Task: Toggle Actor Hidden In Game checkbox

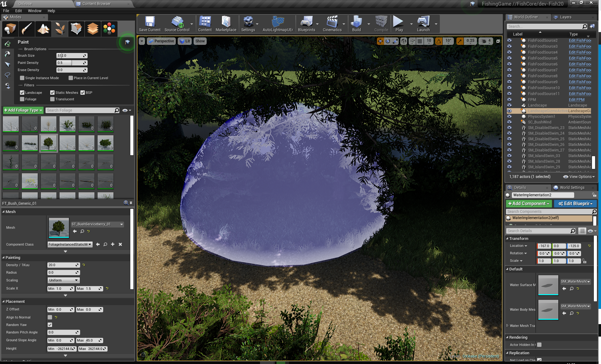Action: [539, 345]
